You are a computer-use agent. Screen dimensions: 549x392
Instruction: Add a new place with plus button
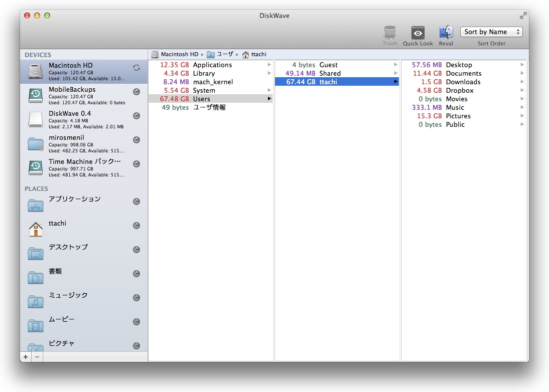pyautogui.click(x=26, y=357)
